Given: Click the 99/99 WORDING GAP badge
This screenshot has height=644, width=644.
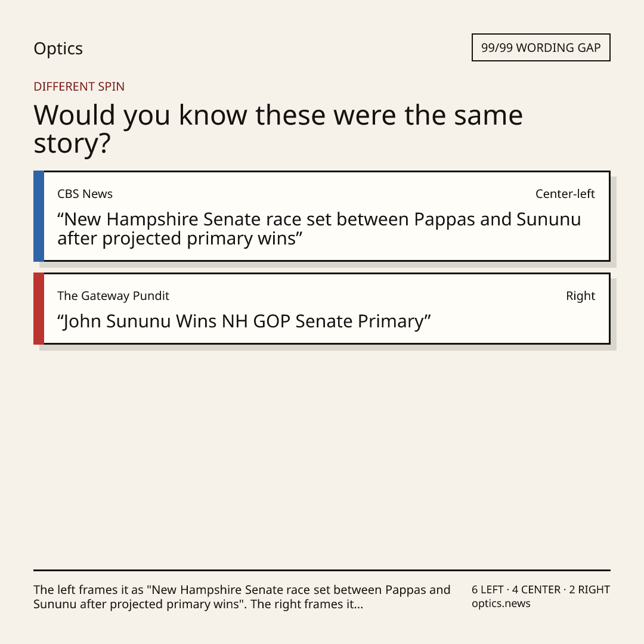Looking at the screenshot, I should click(541, 48).
